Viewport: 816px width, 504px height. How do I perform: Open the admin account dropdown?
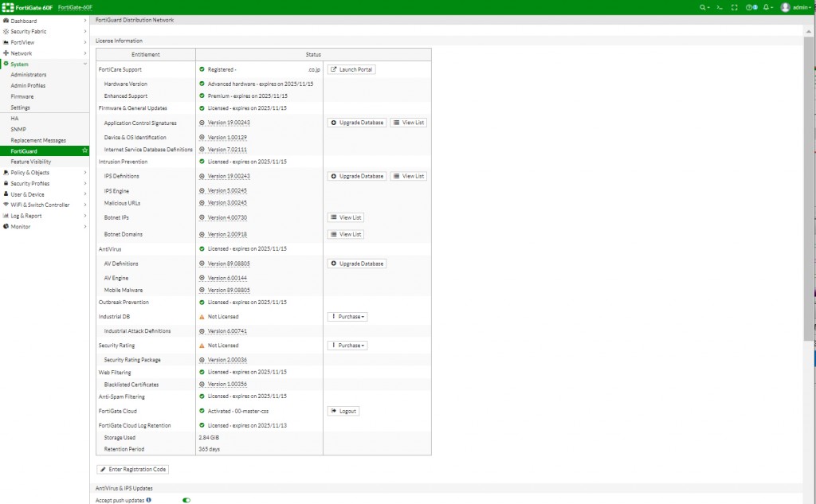pyautogui.click(x=802, y=7)
